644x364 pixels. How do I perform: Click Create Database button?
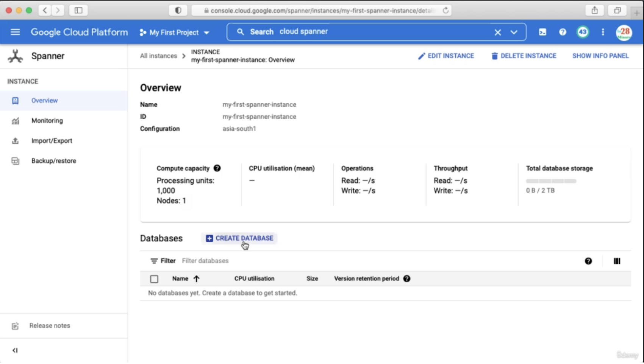[x=239, y=238]
